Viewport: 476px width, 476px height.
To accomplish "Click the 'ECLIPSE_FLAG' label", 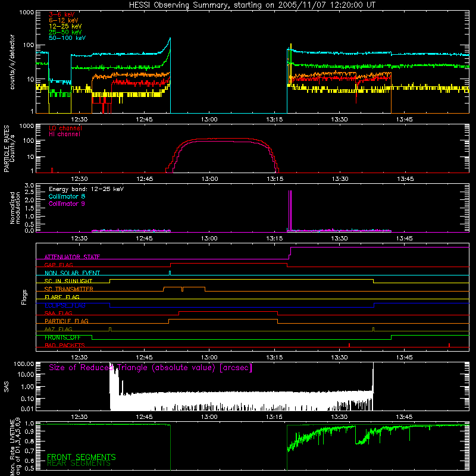I will 65,305.
